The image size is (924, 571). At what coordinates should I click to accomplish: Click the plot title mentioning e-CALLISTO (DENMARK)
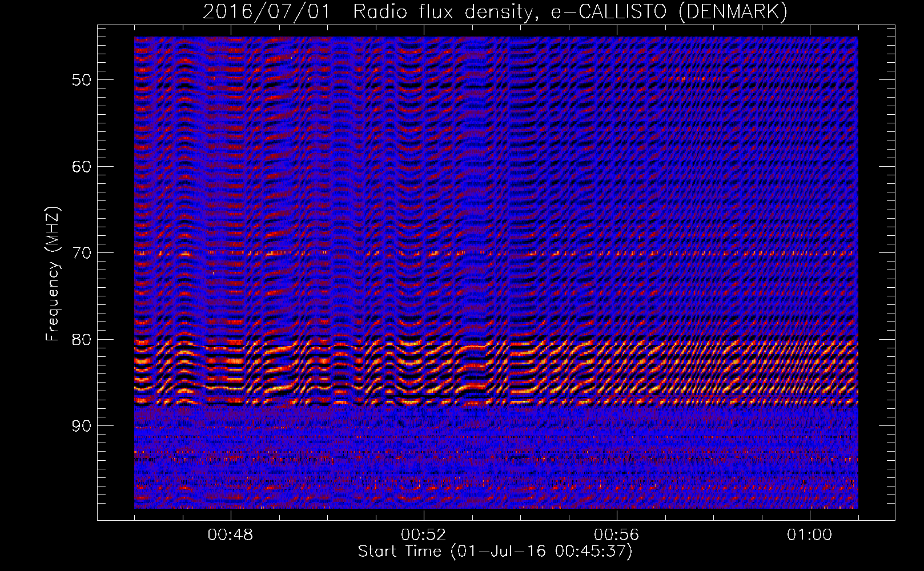[495, 11]
